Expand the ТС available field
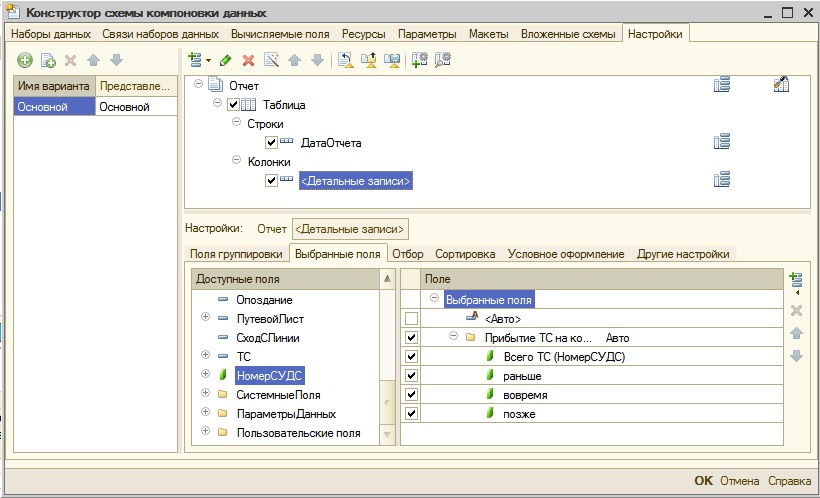The image size is (820, 498). (206, 355)
